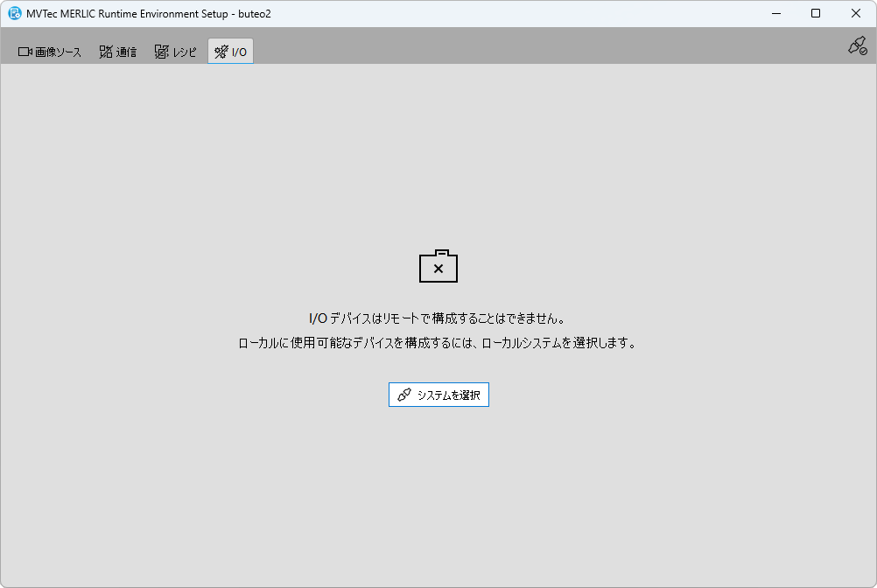This screenshot has width=877, height=588.
Task: Click the plug icon inside システムを選択 button
Action: click(x=404, y=395)
